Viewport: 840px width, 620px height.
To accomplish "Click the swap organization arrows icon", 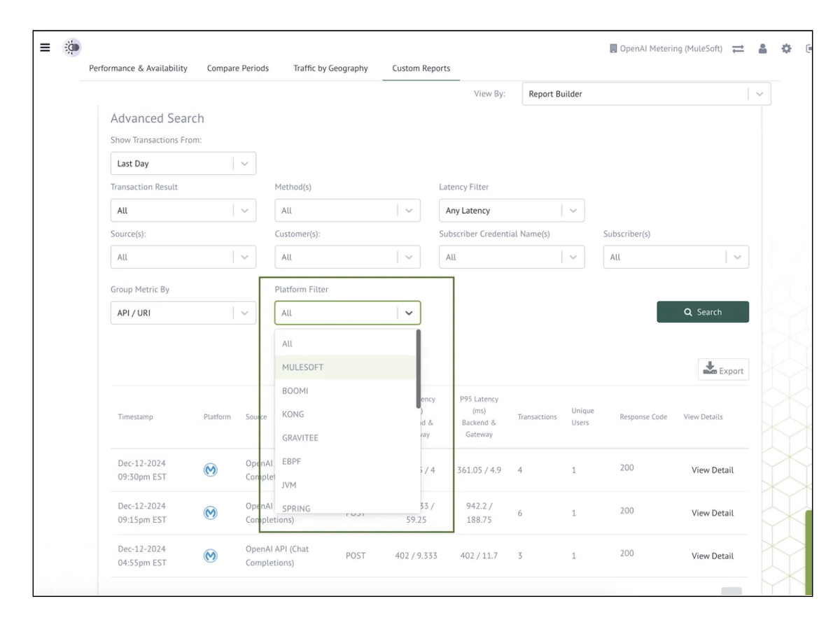I will coord(738,49).
